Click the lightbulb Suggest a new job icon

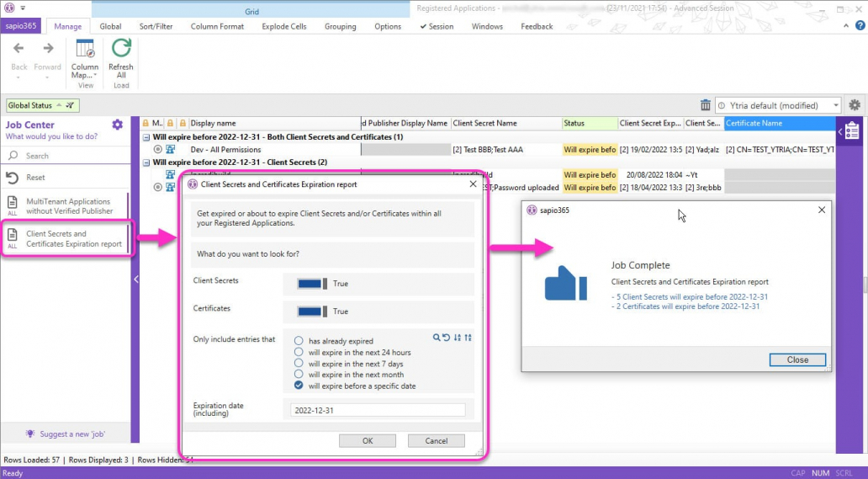30,434
